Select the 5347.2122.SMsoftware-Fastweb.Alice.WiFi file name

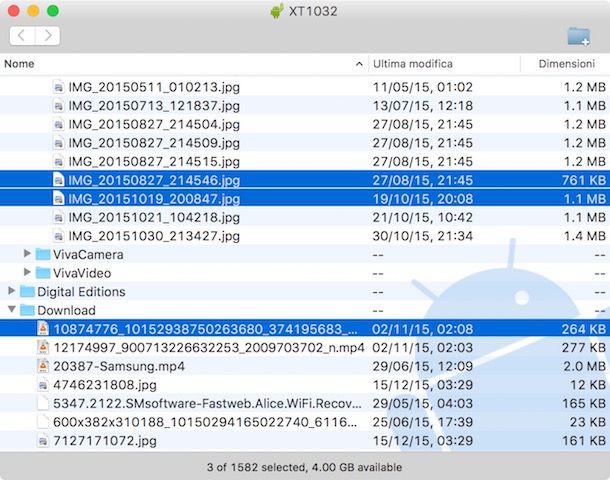point(207,403)
